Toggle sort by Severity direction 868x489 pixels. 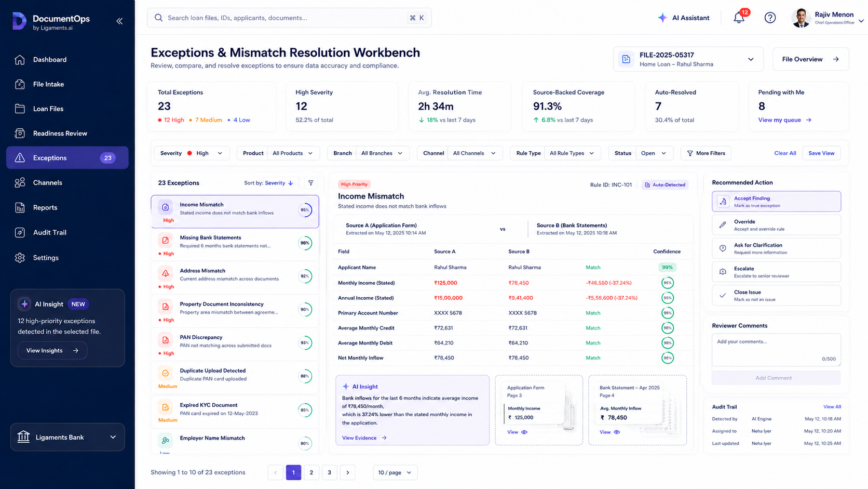point(291,183)
